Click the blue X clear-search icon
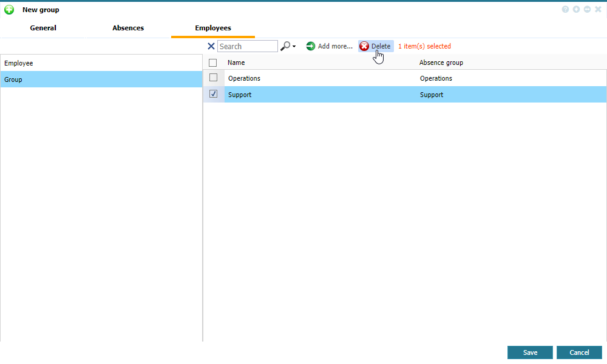Viewport: 607px width, 364px height. (211, 46)
